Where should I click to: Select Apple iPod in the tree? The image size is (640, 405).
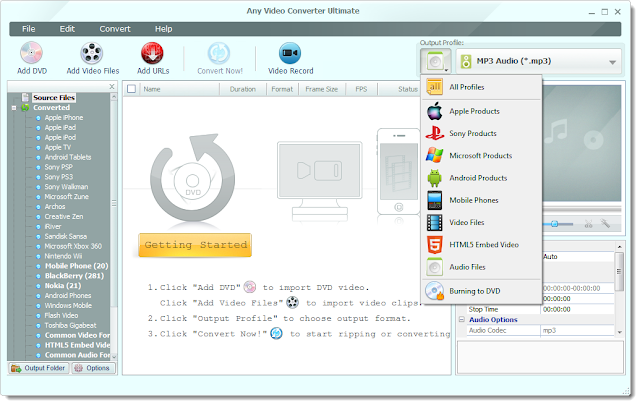pyautogui.click(x=60, y=138)
